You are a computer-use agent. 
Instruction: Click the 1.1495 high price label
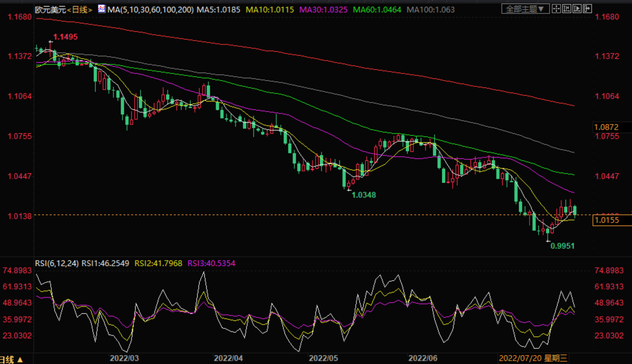pos(65,37)
